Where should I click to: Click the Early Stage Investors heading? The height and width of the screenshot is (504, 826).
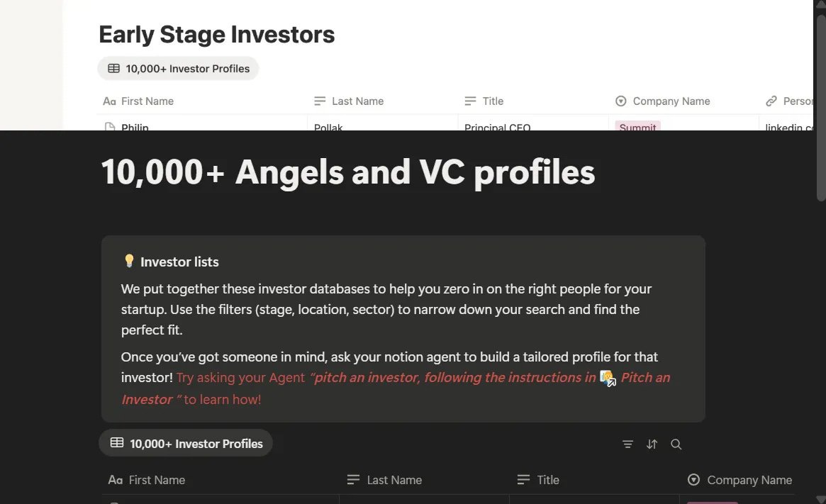(x=217, y=34)
